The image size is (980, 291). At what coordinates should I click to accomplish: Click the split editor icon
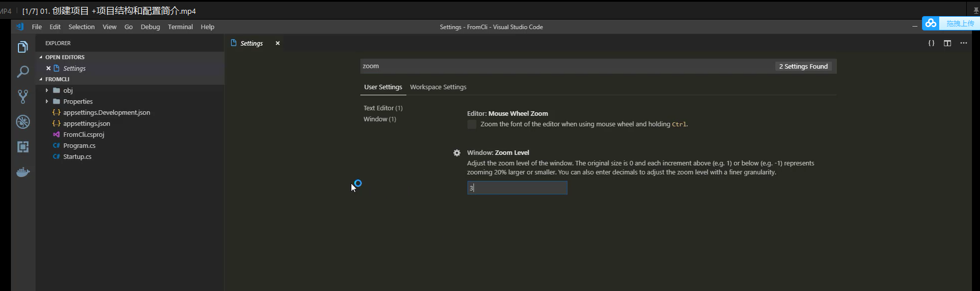point(947,43)
